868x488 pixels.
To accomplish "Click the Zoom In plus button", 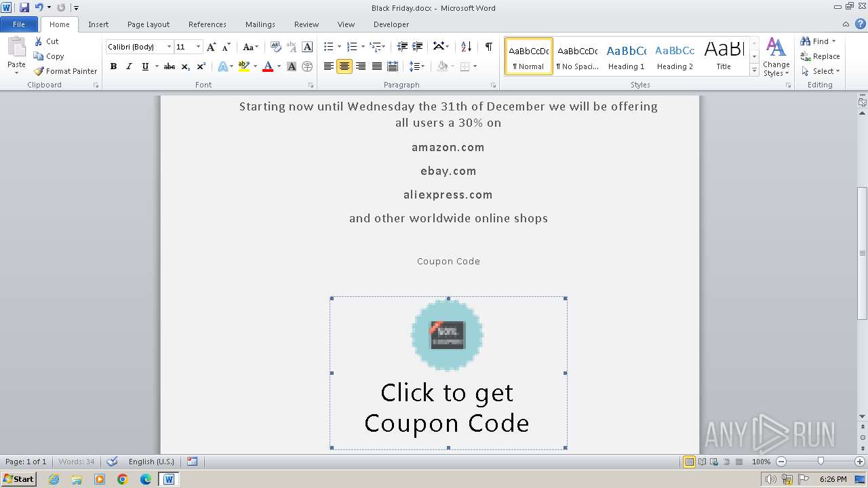I will pyautogui.click(x=860, y=462).
